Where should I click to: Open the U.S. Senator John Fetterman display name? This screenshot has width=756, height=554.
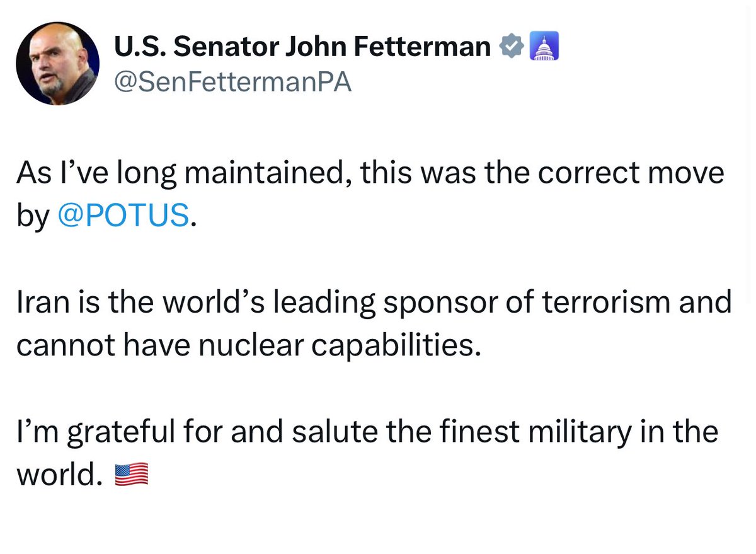303,47
